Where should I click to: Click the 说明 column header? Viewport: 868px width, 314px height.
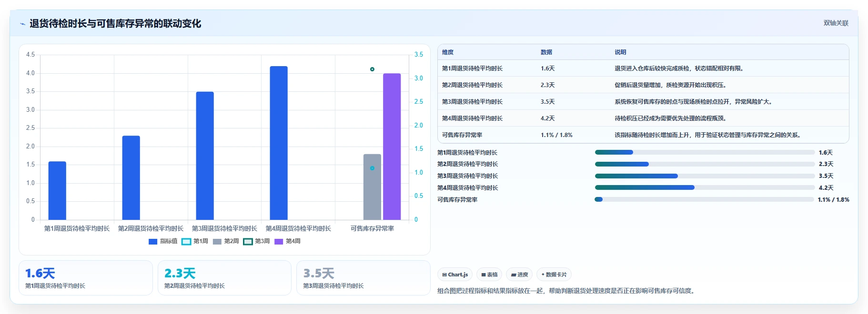point(620,52)
